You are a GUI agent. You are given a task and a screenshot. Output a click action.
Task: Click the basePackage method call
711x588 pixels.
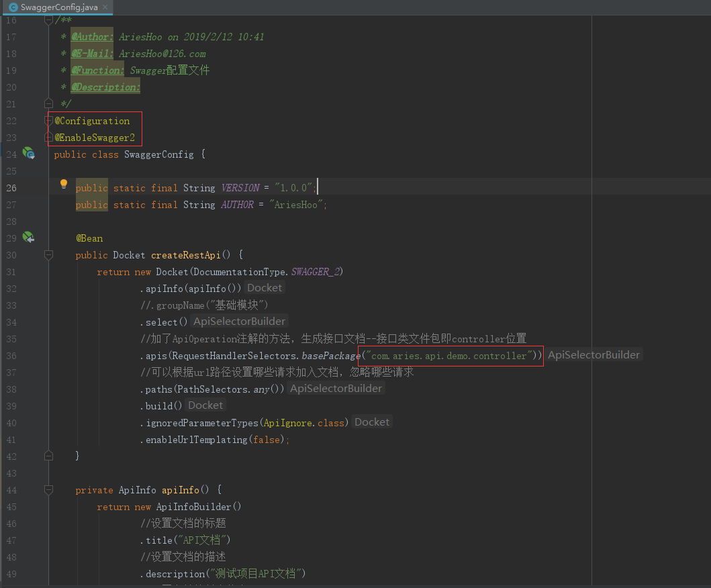[x=331, y=356]
